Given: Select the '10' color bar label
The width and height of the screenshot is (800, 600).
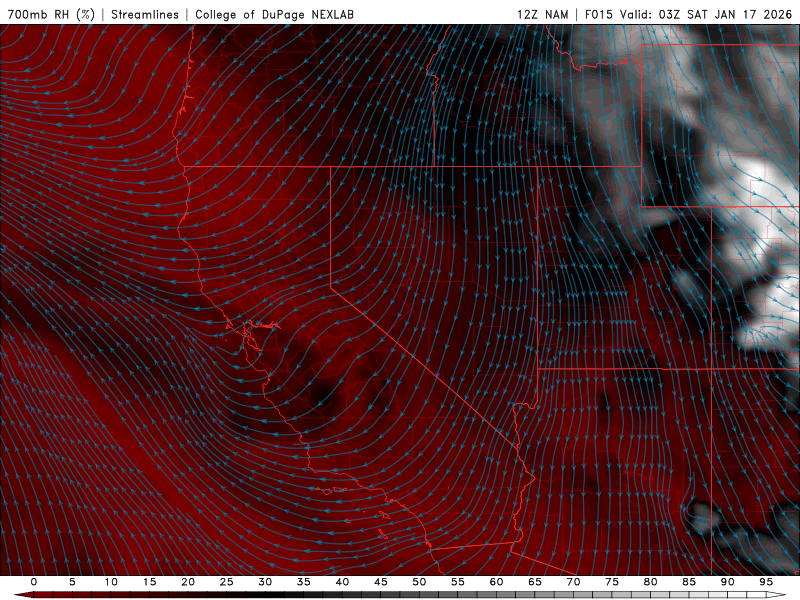Looking at the screenshot, I should (x=111, y=582).
